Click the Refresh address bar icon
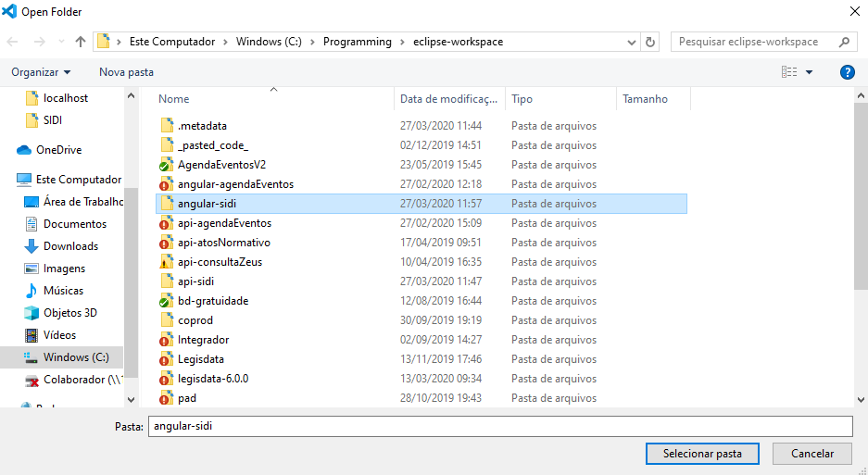Image resolution: width=868 pixels, height=475 pixels. (650, 42)
